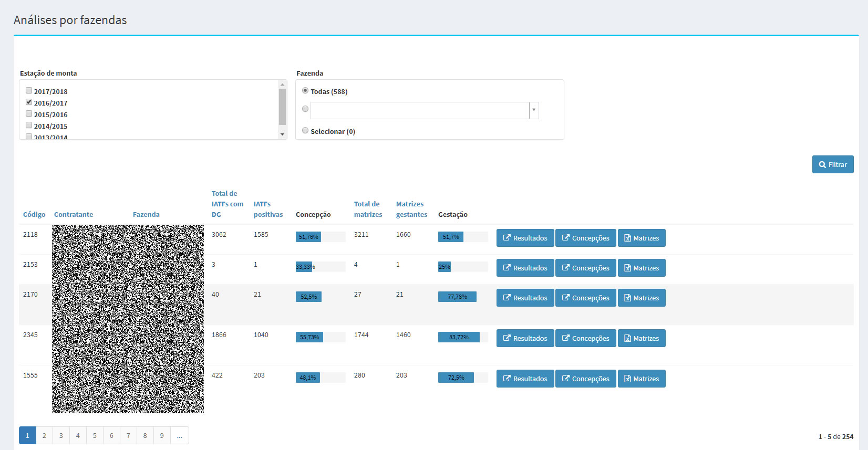Open Resultados for row 2118

click(x=525, y=238)
